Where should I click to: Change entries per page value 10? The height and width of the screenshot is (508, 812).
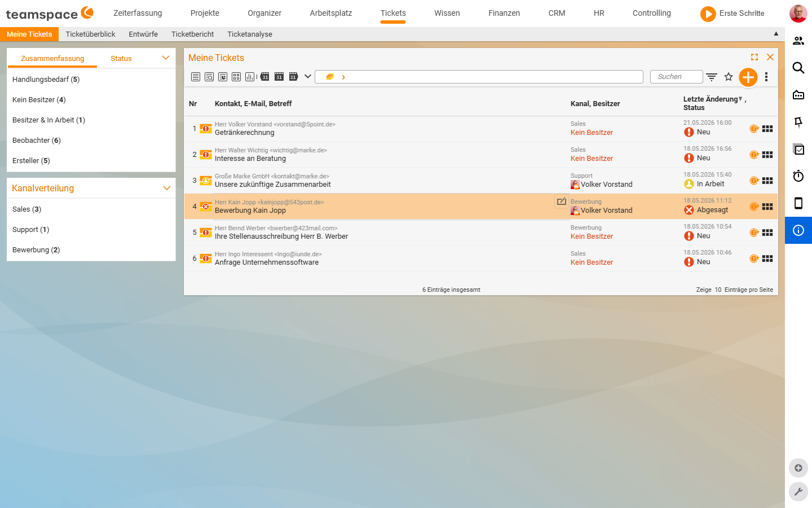(718, 290)
